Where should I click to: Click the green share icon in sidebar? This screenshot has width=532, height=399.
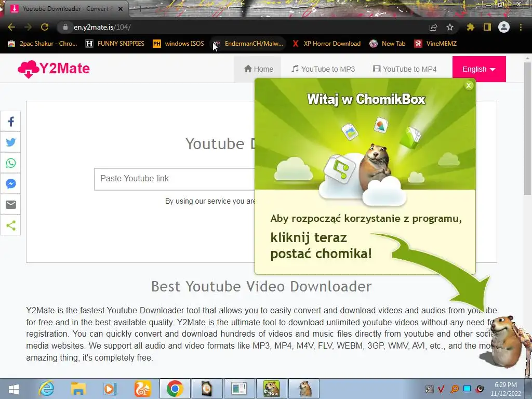pos(10,225)
